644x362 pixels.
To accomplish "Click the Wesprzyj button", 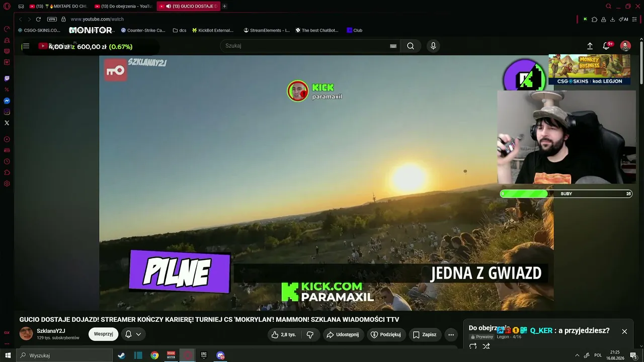I will click(x=103, y=334).
